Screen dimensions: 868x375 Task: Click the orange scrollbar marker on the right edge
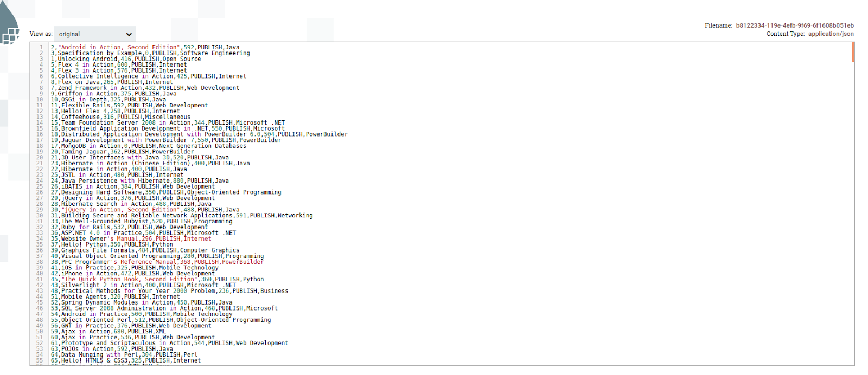point(853,52)
